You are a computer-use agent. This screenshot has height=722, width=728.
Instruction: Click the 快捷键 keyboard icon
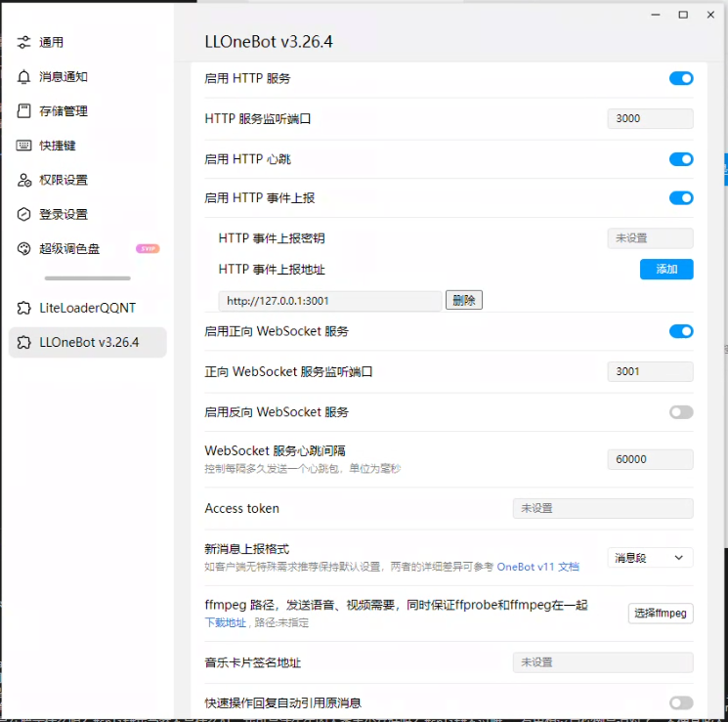coord(23,146)
